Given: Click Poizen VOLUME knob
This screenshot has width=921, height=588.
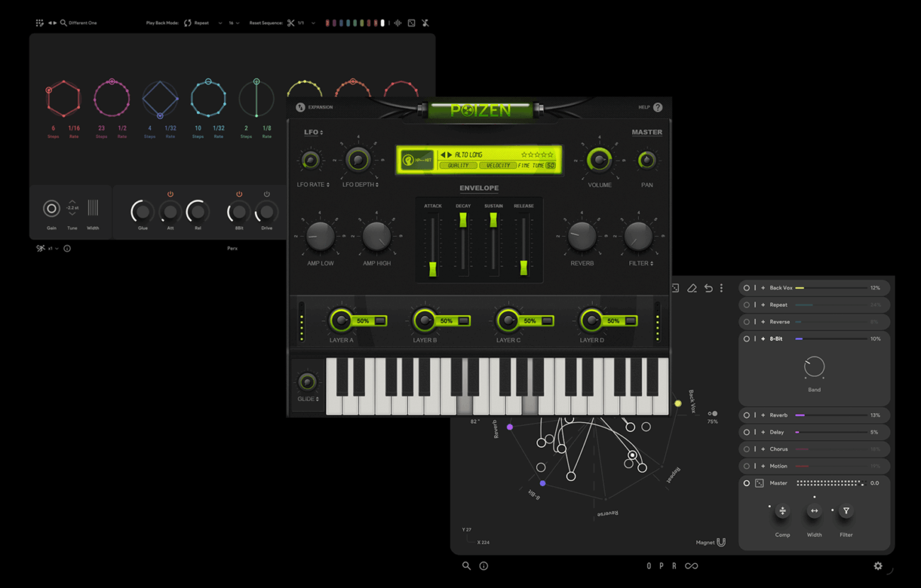Looking at the screenshot, I should 599,159.
